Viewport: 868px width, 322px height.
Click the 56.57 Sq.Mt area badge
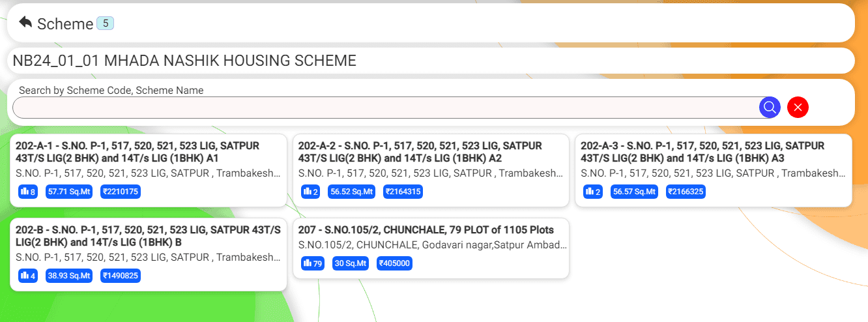pos(634,192)
